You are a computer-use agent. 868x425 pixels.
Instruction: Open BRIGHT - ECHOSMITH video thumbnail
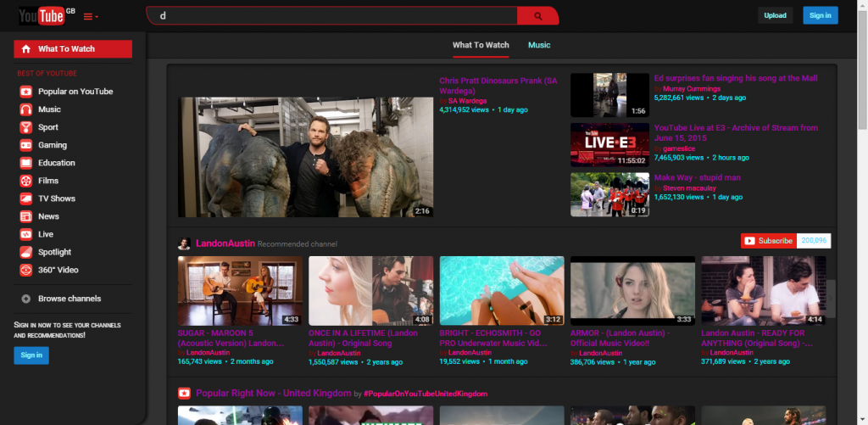pos(502,290)
